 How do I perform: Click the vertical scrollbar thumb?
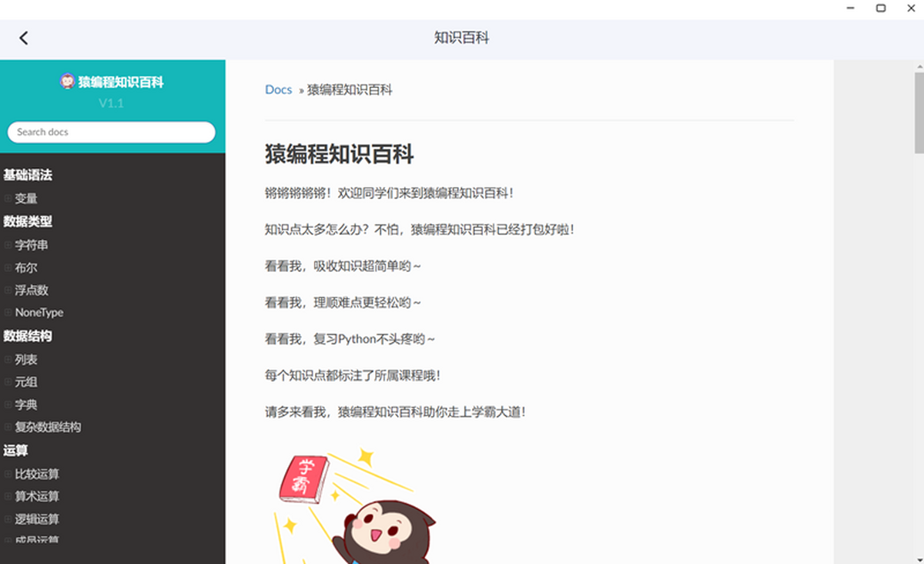point(919,113)
